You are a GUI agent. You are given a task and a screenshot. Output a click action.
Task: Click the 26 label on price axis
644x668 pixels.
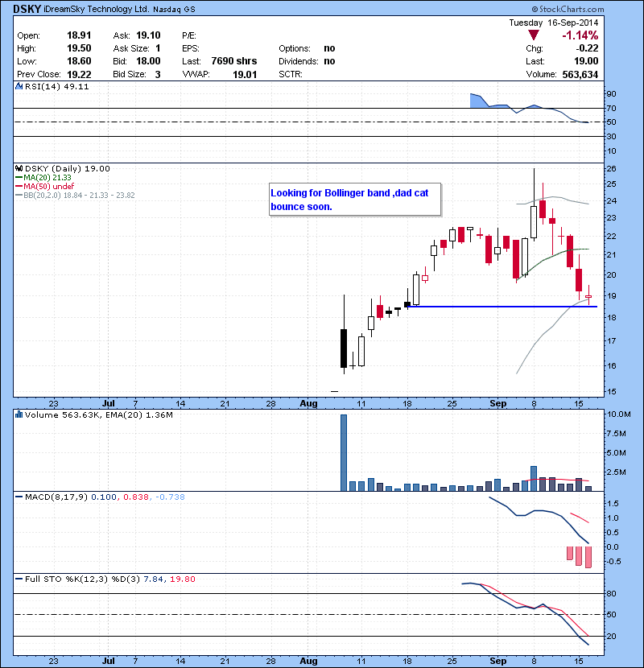[611, 169]
